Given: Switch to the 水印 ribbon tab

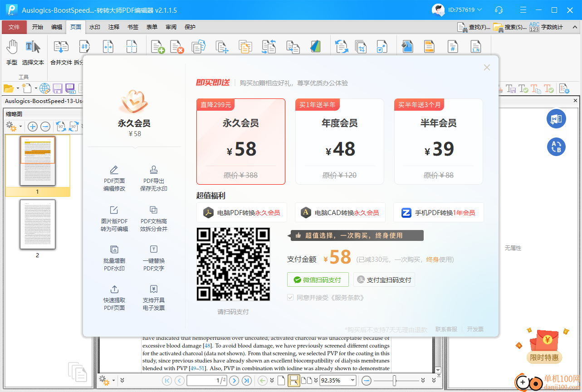Looking at the screenshot, I should pos(95,27).
